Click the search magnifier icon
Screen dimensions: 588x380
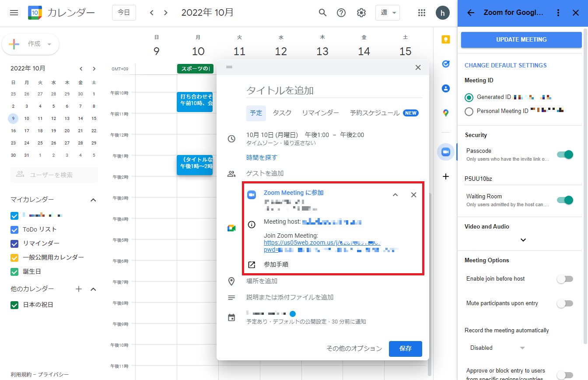[x=322, y=13]
